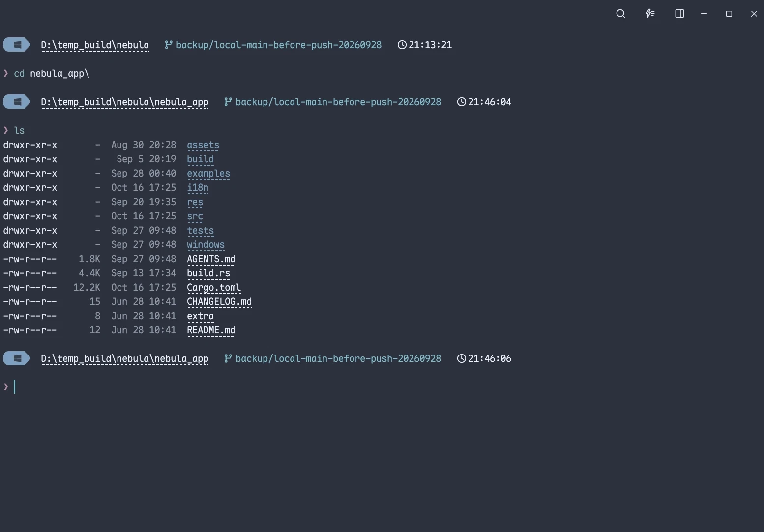Open the search icon in title bar
Viewport: 764px width, 532px height.
click(620, 14)
